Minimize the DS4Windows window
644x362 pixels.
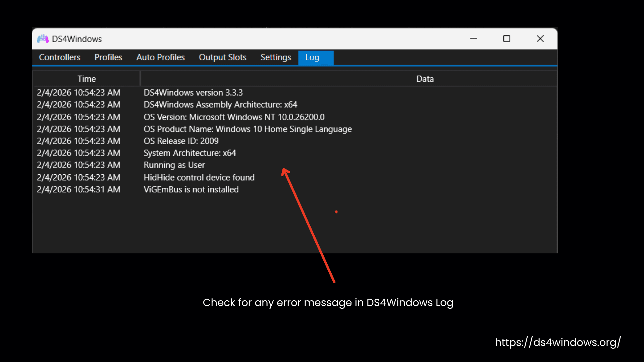tap(474, 39)
